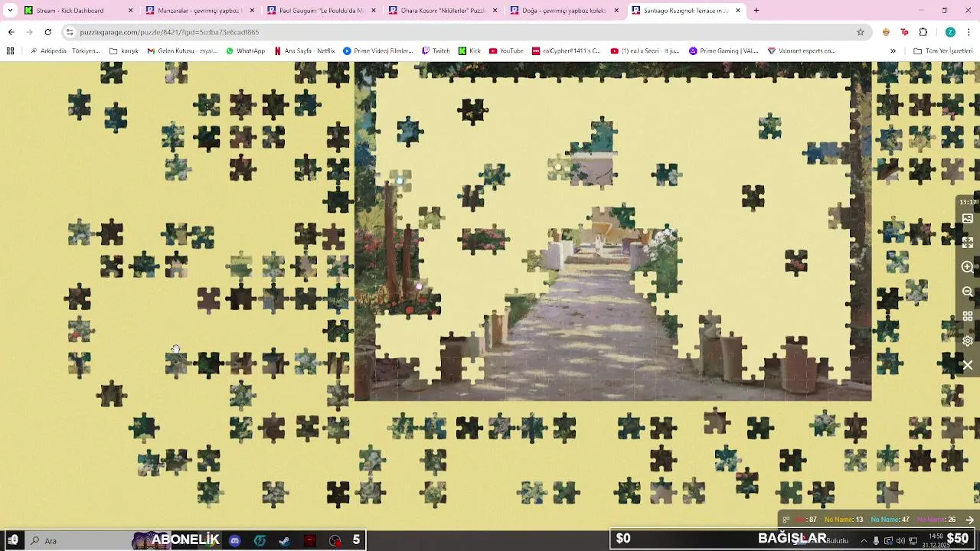Viewport: 980px width, 551px height.
Task: View site information icon in address bar
Action: [70, 32]
